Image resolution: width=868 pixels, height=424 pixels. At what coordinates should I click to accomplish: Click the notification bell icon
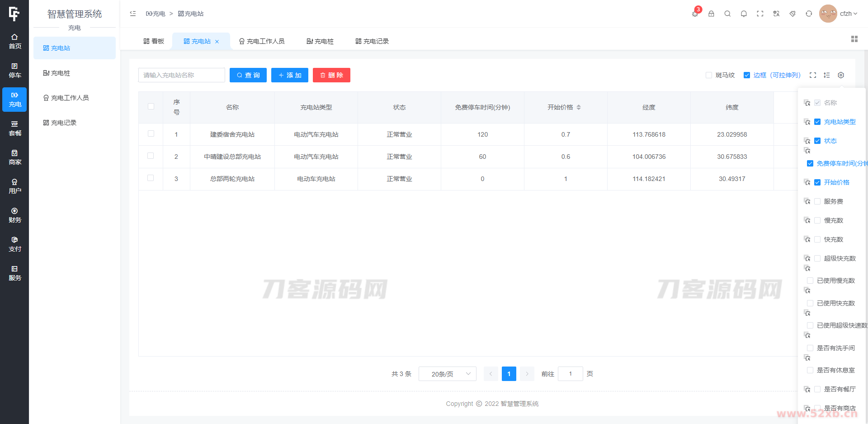click(744, 14)
